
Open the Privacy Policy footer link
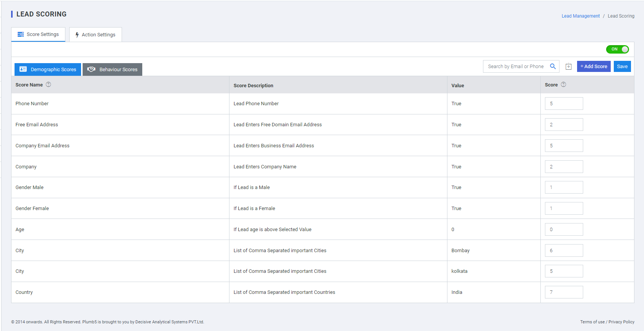(x=621, y=322)
